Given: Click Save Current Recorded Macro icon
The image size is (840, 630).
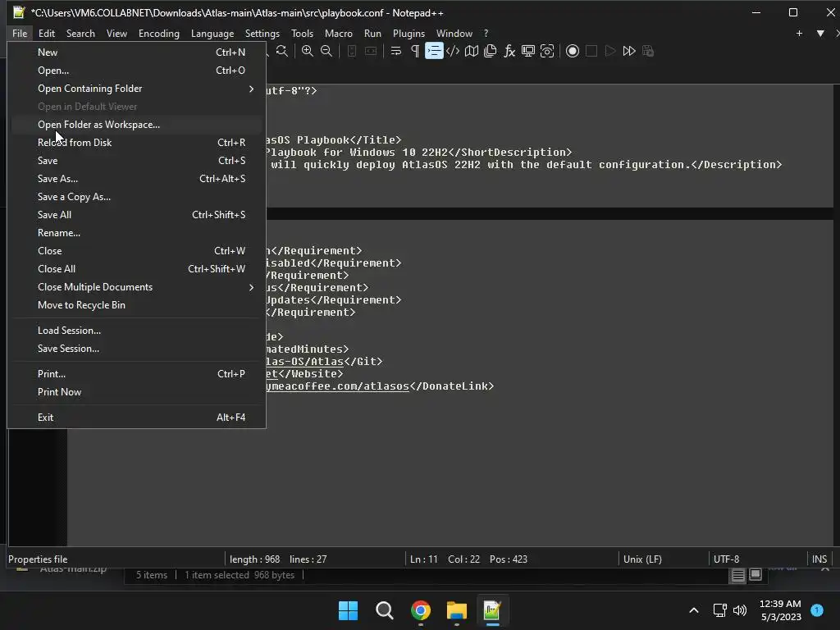Looking at the screenshot, I should click(648, 51).
